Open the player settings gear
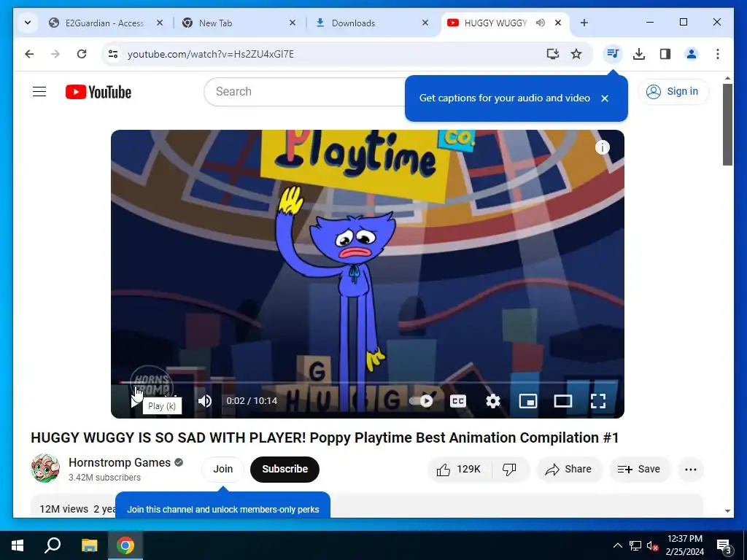The width and height of the screenshot is (747, 560). point(493,401)
